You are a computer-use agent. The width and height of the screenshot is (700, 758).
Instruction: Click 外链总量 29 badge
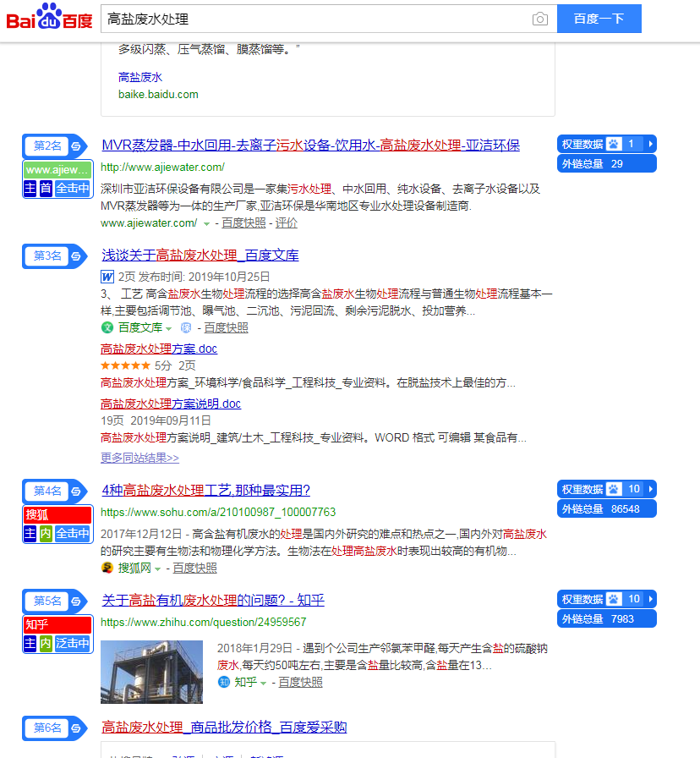tap(607, 164)
